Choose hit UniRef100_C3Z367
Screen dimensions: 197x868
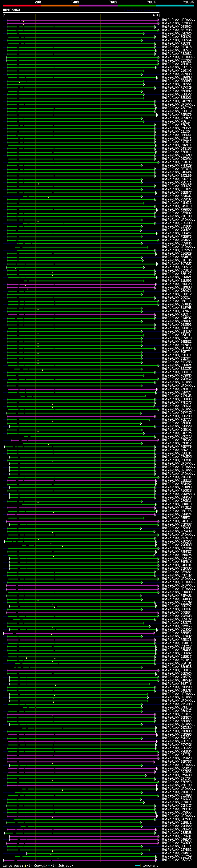pos(177,61)
